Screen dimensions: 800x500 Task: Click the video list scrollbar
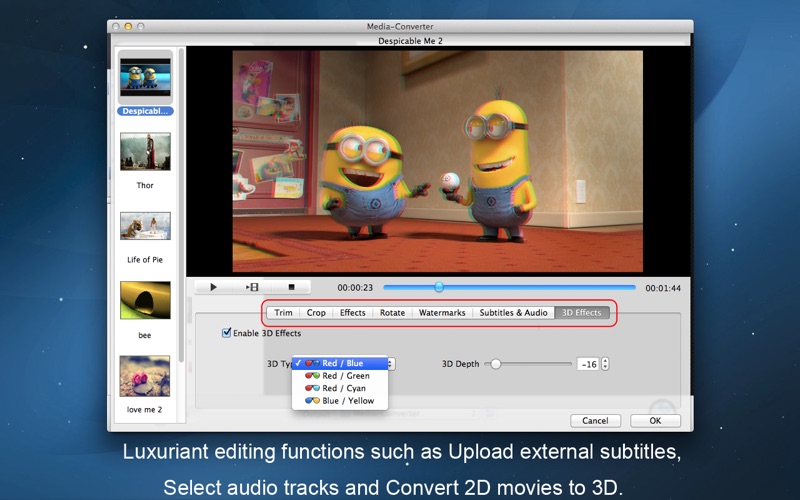pos(181,204)
